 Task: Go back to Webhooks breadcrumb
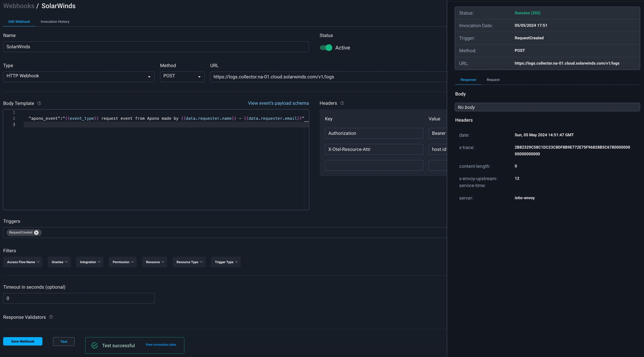[x=19, y=6]
